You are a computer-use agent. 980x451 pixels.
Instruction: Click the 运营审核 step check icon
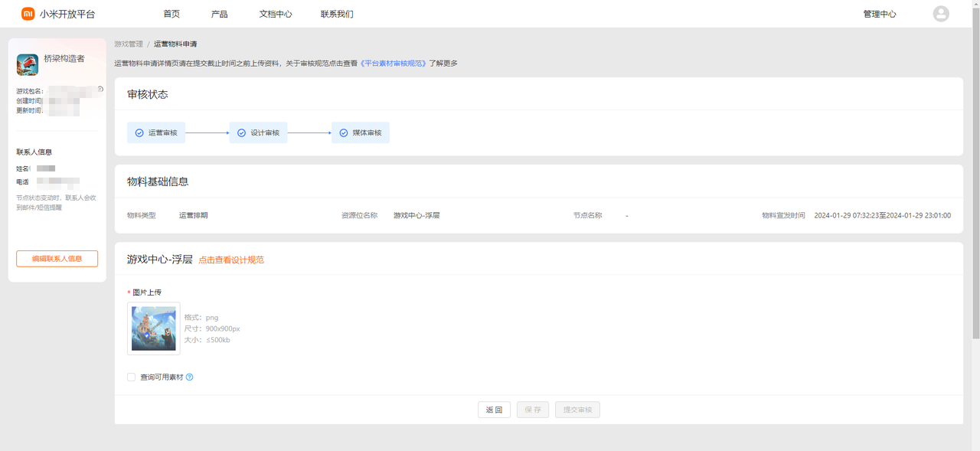click(x=139, y=133)
